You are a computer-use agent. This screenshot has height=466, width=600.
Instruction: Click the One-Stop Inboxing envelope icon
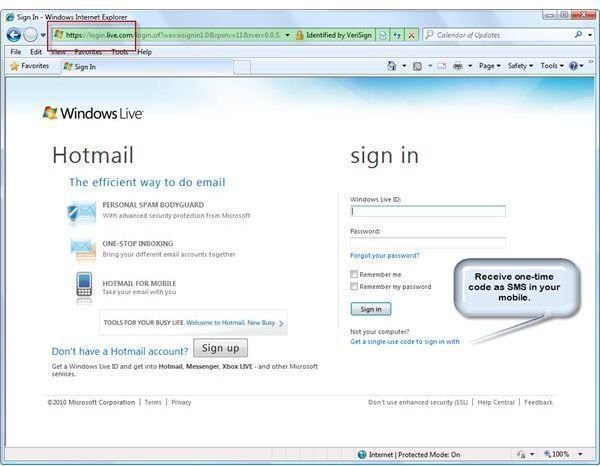coord(83,250)
